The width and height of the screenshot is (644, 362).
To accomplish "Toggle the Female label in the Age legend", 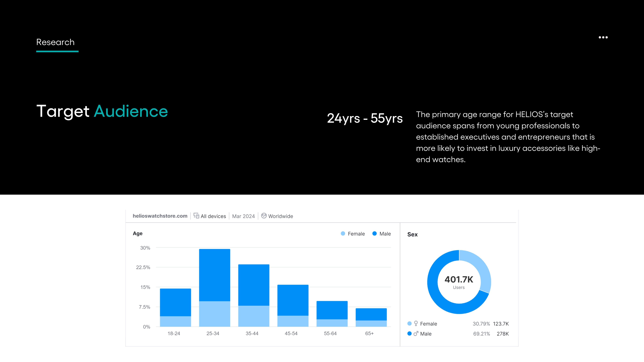I will click(x=356, y=234).
